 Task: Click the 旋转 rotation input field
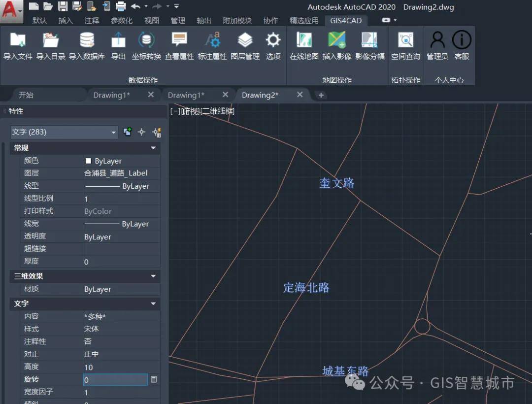115,380
